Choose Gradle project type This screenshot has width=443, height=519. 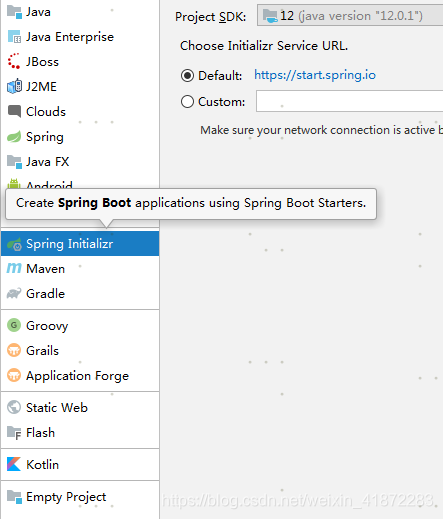click(80, 294)
